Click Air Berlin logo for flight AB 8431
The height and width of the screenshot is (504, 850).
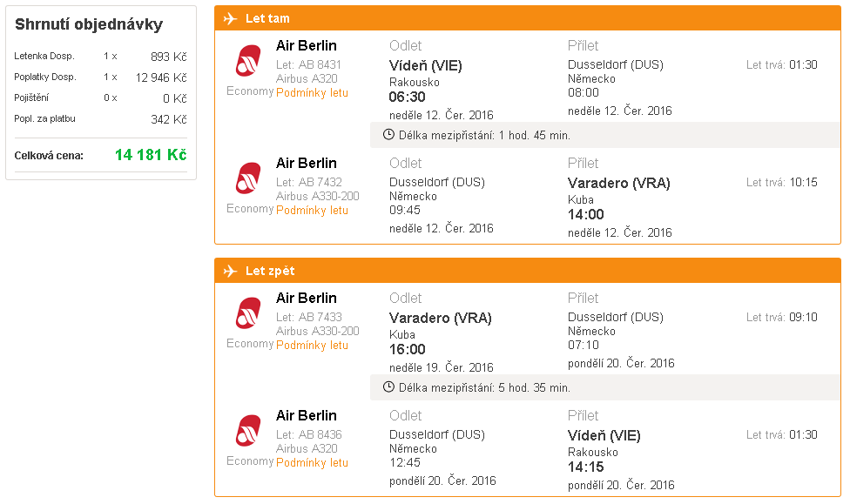(x=248, y=61)
